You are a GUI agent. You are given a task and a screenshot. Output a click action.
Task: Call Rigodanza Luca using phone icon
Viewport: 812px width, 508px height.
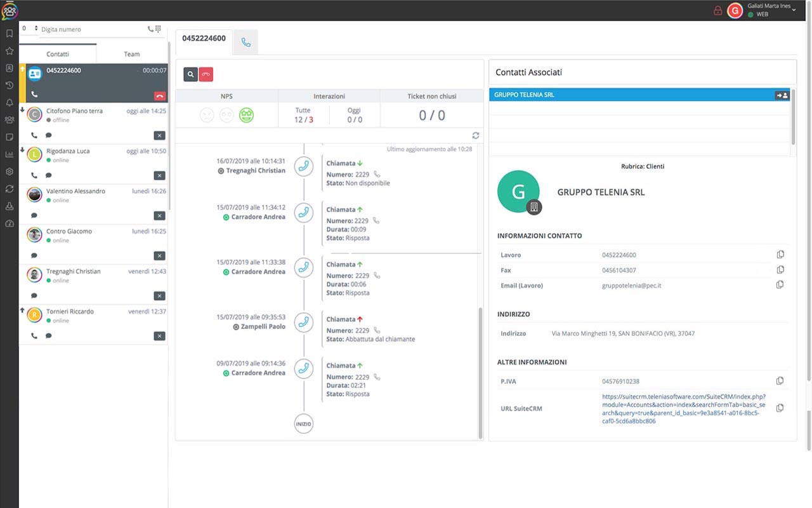[34, 175]
